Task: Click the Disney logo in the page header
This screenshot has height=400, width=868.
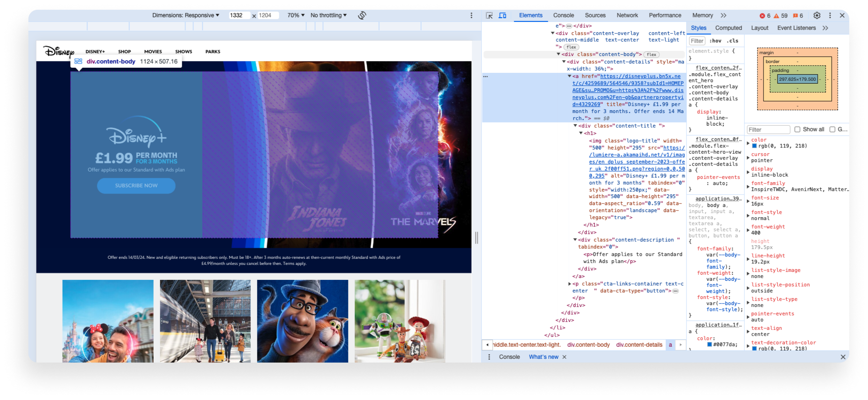Action: point(59,51)
